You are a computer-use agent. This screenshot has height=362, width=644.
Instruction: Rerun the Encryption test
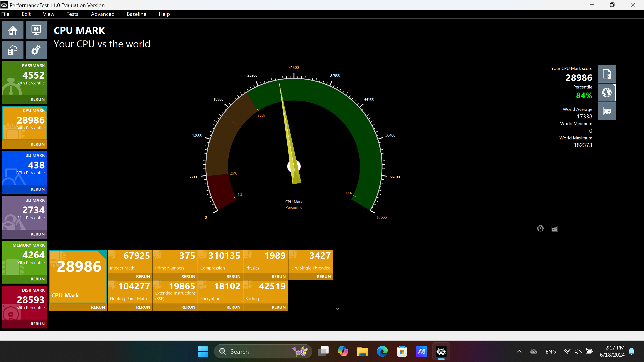(x=233, y=307)
